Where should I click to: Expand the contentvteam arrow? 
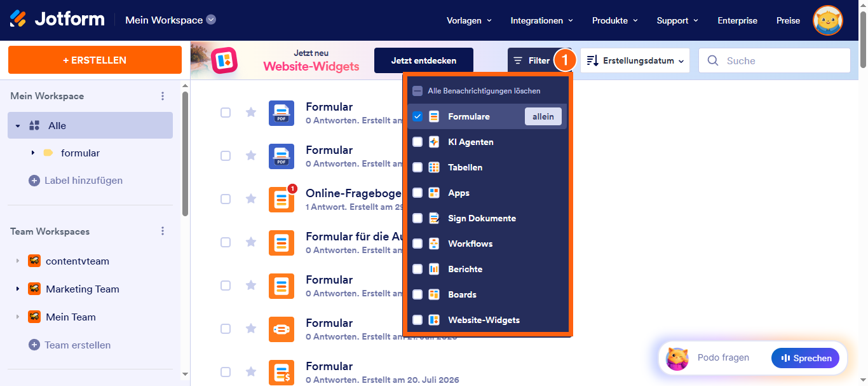pyautogui.click(x=18, y=261)
